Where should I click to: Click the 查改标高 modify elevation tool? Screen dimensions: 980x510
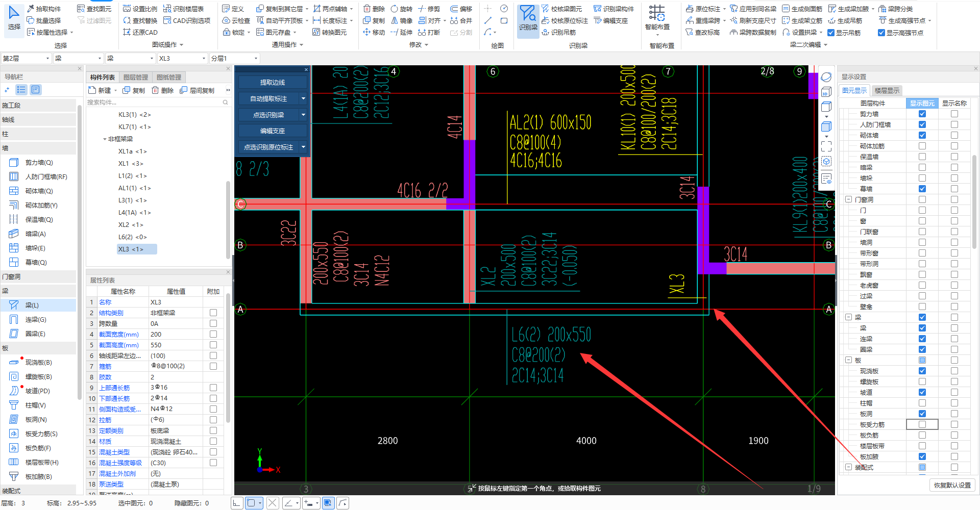(703, 32)
